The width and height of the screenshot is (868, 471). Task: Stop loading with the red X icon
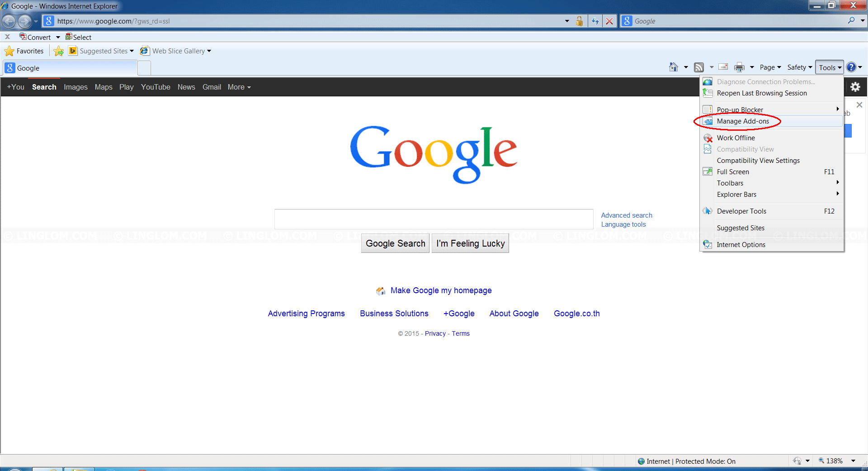click(x=609, y=21)
